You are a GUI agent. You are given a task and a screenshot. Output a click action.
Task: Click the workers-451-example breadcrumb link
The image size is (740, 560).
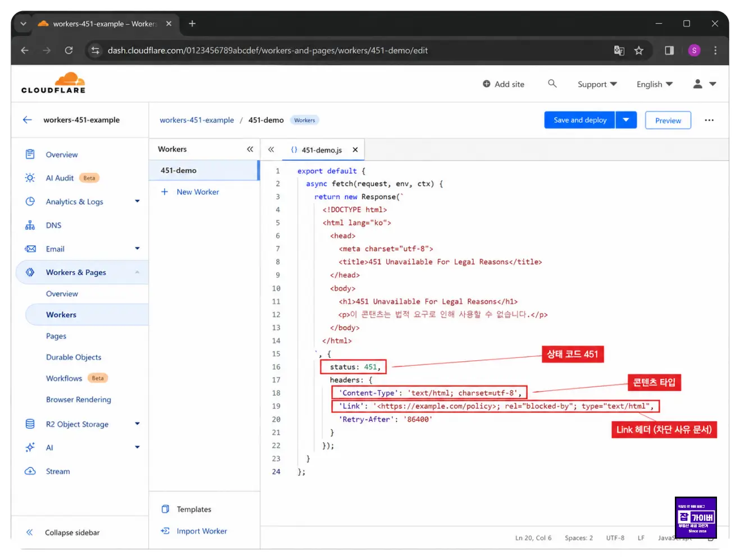click(197, 120)
